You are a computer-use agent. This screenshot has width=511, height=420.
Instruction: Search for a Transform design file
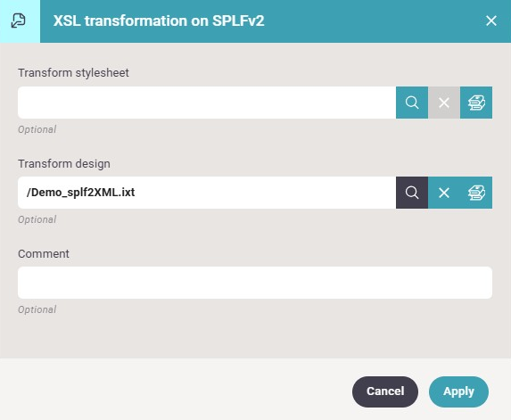point(412,193)
